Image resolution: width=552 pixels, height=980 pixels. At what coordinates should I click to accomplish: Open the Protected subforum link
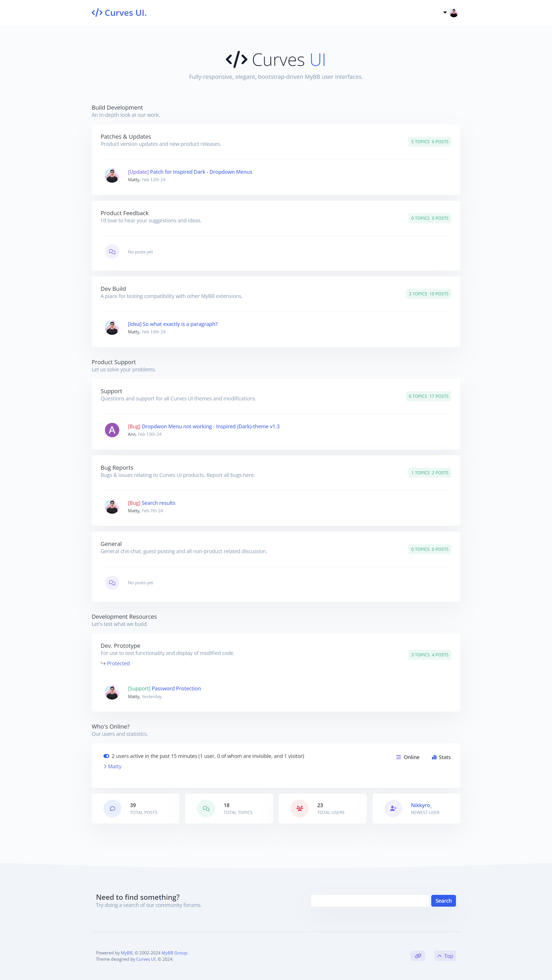pyautogui.click(x=118, y=663)
